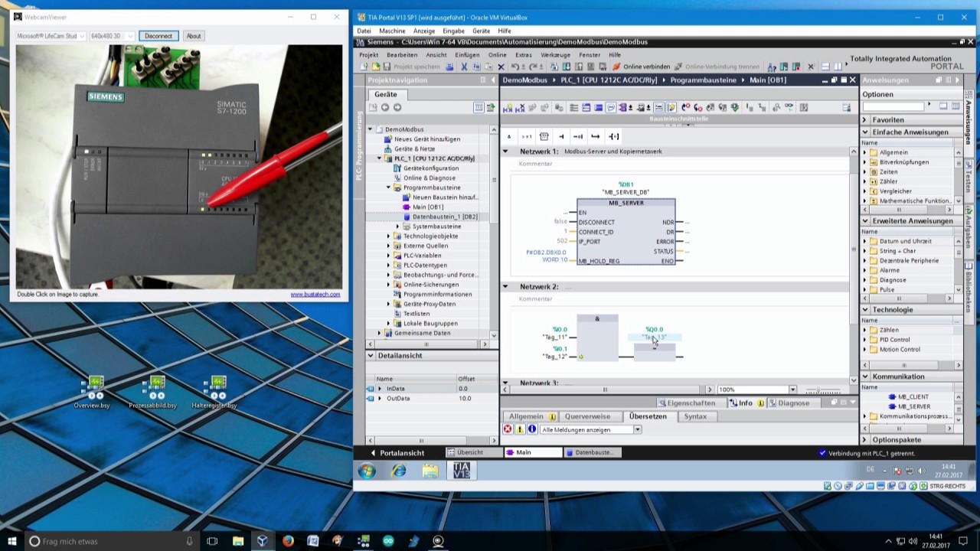
Task: Click About button in WebcamViewer
Action: click(x=194, y=36)
